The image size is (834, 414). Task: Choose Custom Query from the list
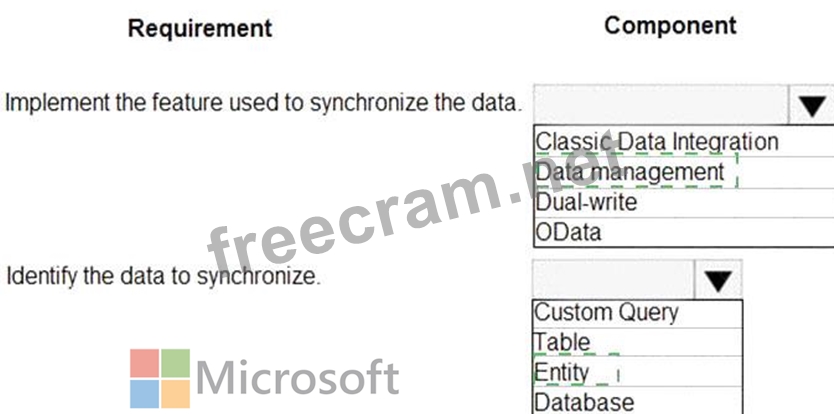[x=606, y=312]
